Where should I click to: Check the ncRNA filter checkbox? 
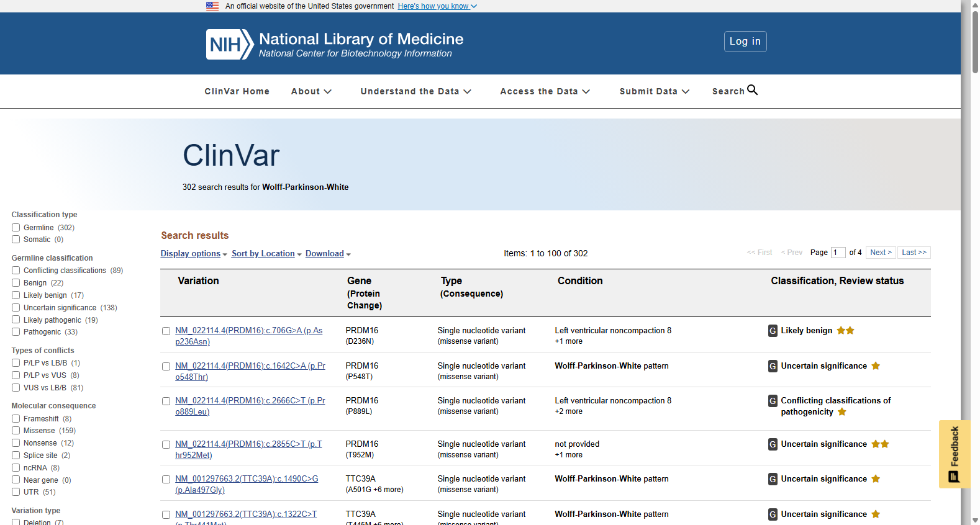16,468
